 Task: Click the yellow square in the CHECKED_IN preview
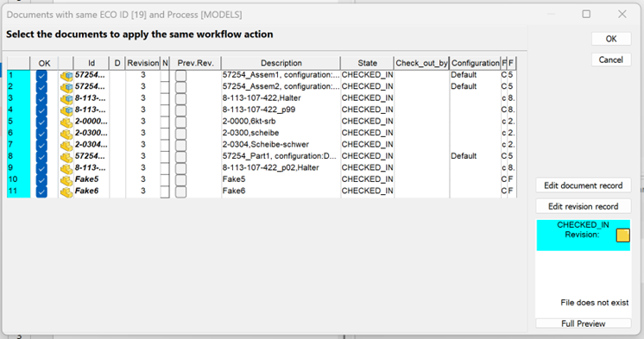pyautogui.click(x=623, y=235)
